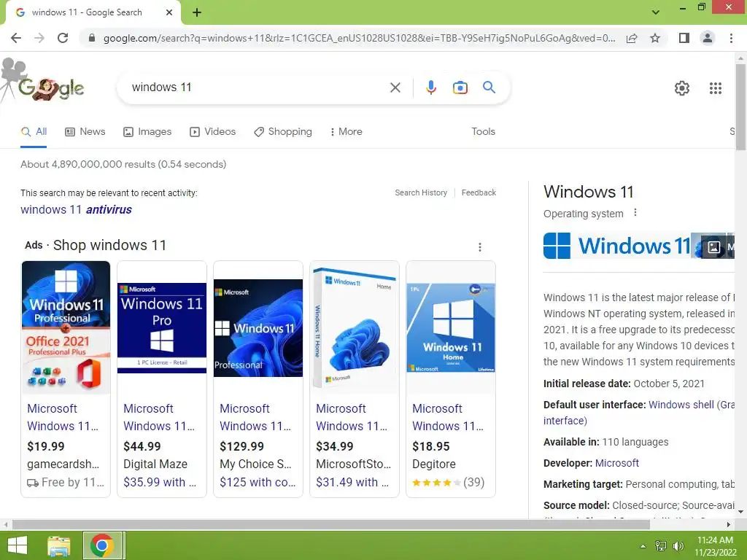Image resolution: width=747 pixels, height=560 pixels.
Task: Switch to the Images tab
Action: click(147, 132)
